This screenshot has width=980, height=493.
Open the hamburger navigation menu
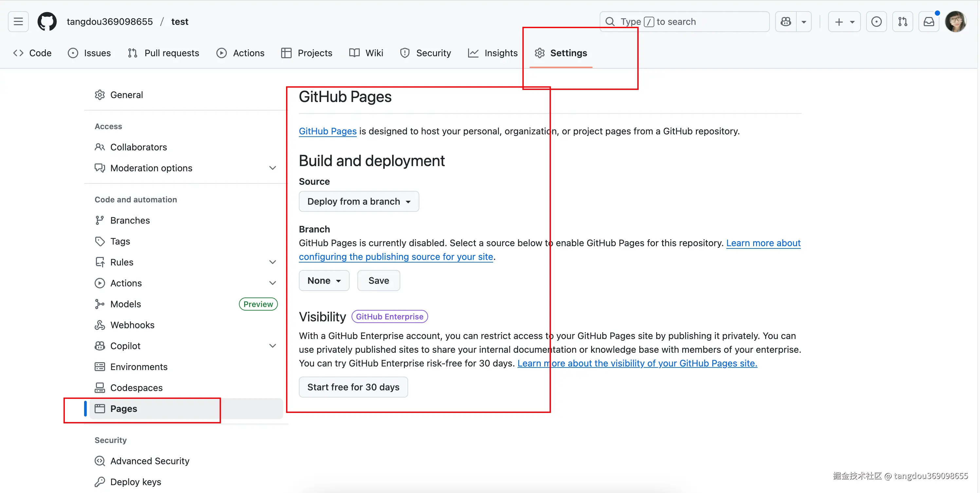click(18, 22)
